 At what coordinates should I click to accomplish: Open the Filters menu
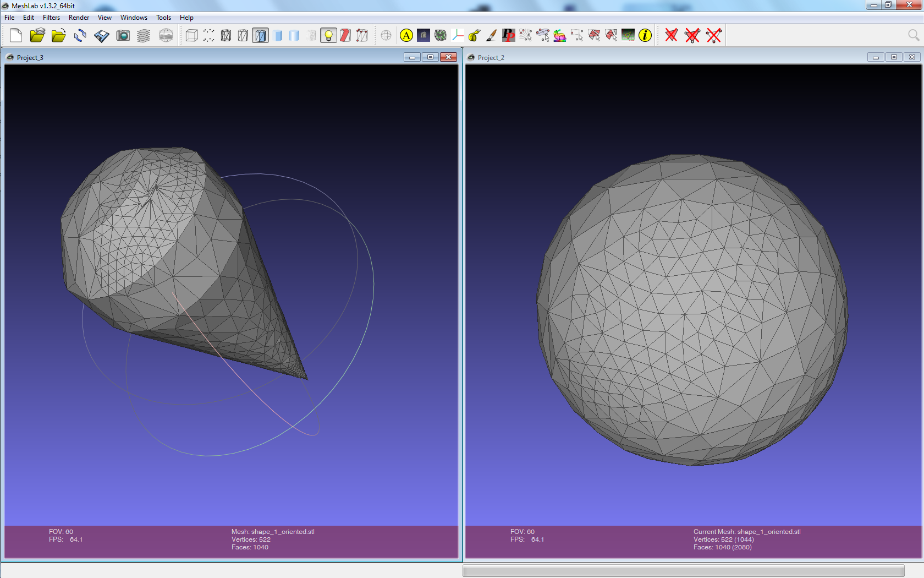click(x=51, y=18)
